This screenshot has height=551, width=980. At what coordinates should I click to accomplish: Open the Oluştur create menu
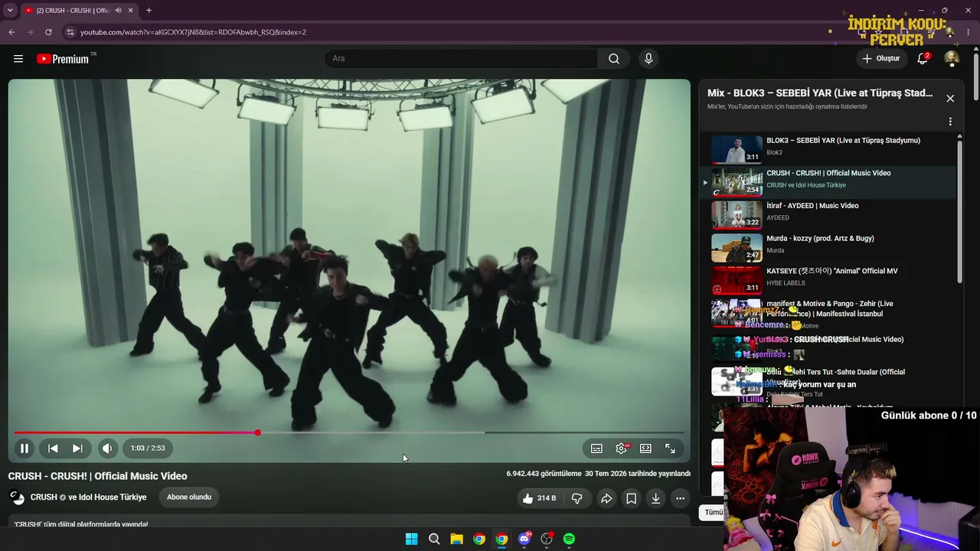880,59
